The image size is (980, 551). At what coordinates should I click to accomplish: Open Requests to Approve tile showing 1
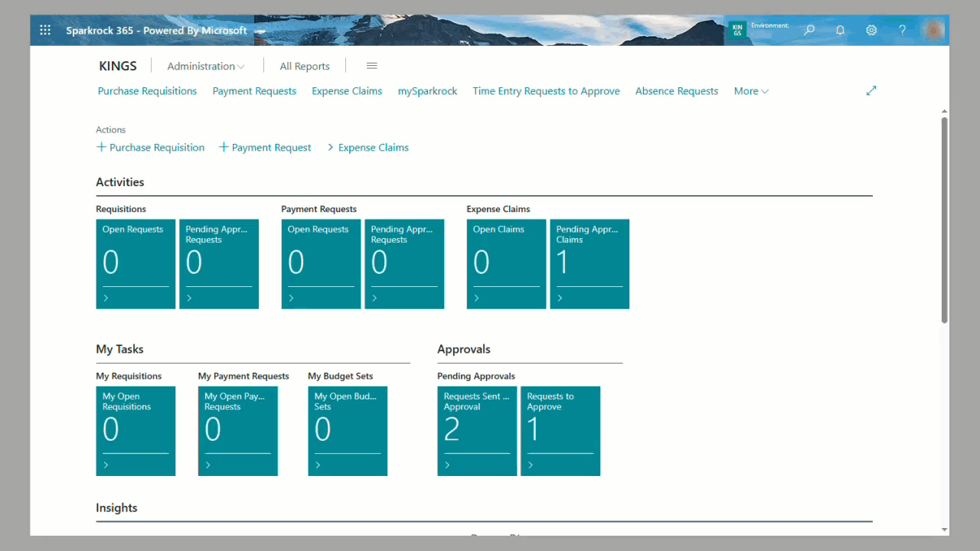[x=560, y=431]
